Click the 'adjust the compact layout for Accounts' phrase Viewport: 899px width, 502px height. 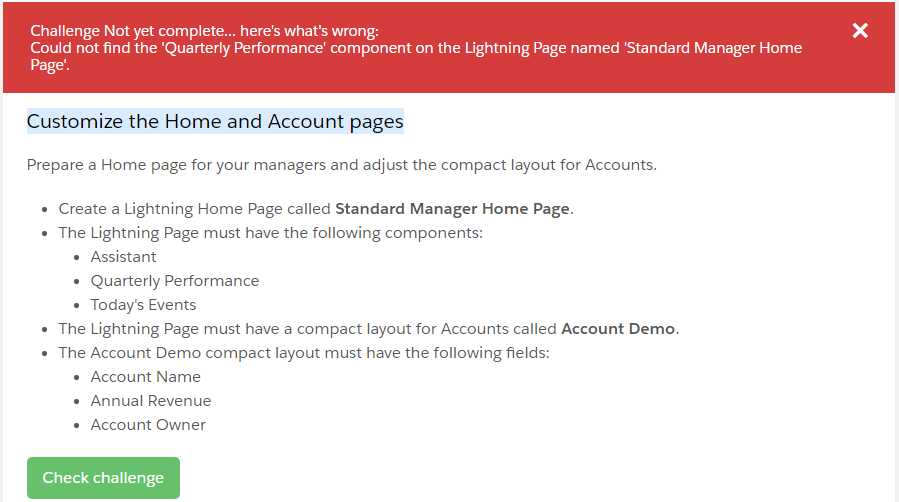click(518, 165)
